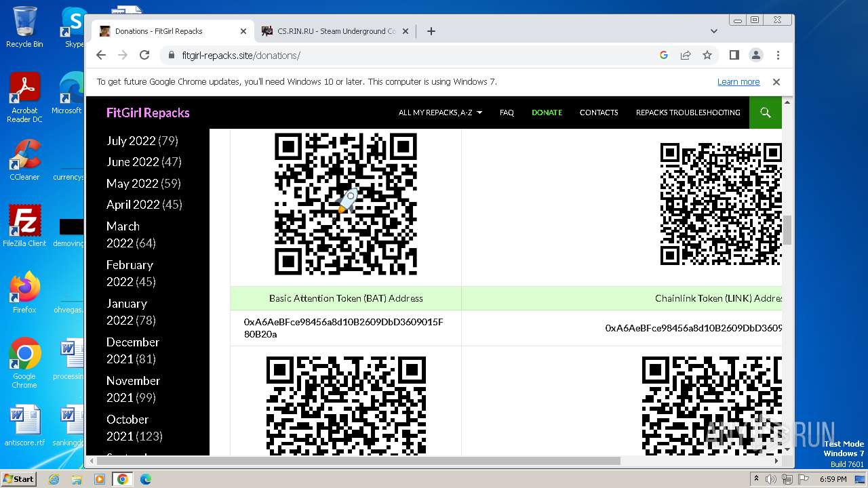Dismiss the Chrome update notification bar
The width and height of the screenshot is (868, 488).
(x=776, y=81)
